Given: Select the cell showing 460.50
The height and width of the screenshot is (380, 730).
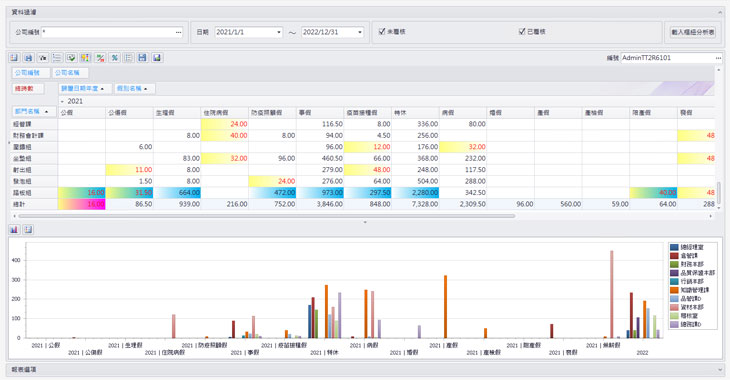Looking at the screenshot, I should (320, 158).
